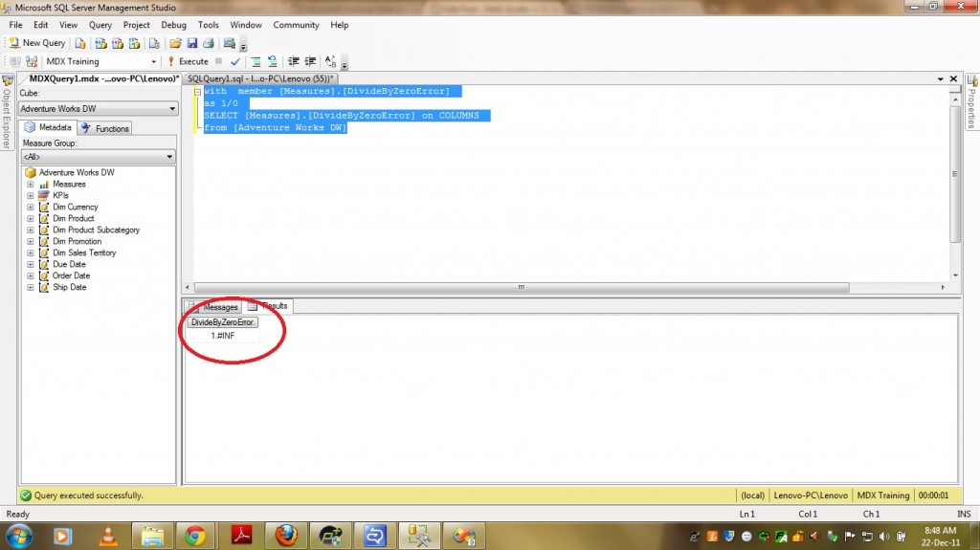Switch to the Functions tab
The image size is (980, 550).
(105, 128)
